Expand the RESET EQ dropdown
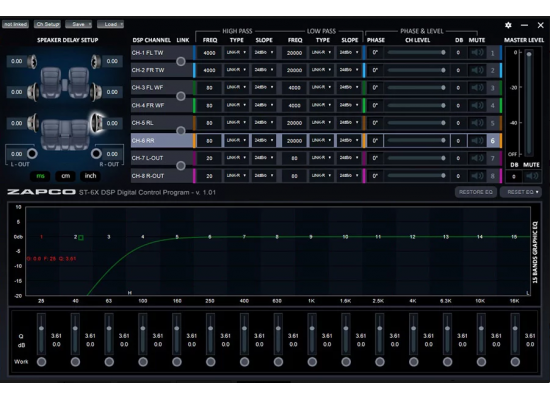Viewport: 550px width, 400px height. [x=522, y=192]
